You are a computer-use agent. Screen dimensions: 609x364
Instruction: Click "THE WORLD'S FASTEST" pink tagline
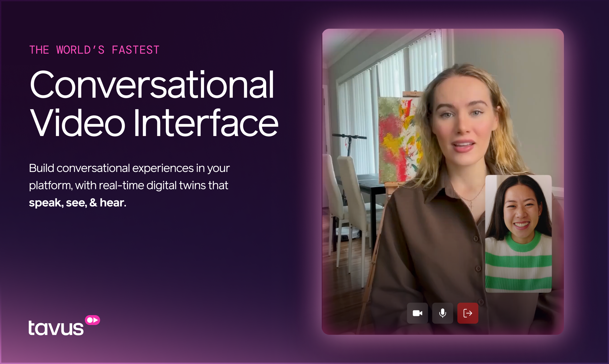click(x=94, y=50)
